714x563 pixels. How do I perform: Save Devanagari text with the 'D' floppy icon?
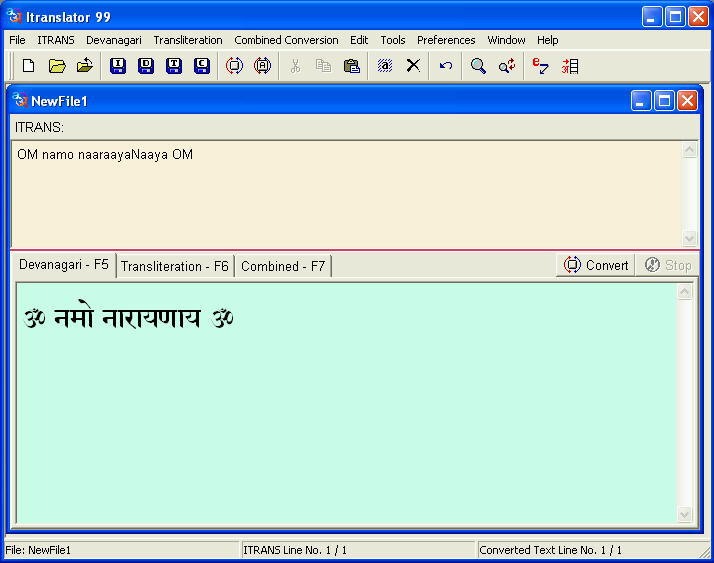(x=146, y=66)
